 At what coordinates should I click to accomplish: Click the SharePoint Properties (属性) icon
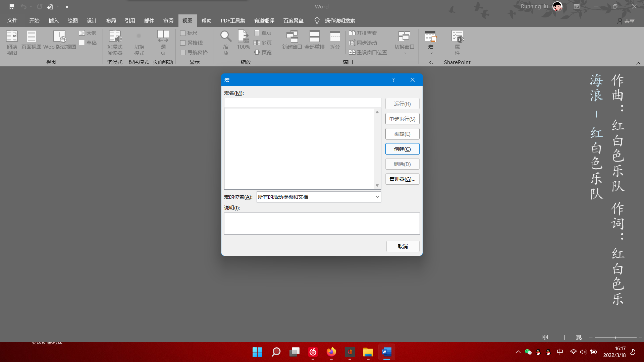457,36
